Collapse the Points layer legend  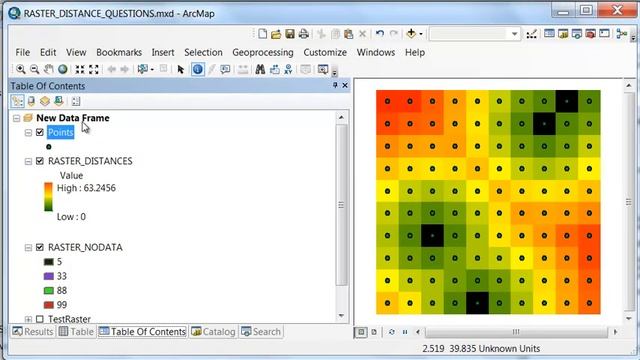click(x=28, y=133)
